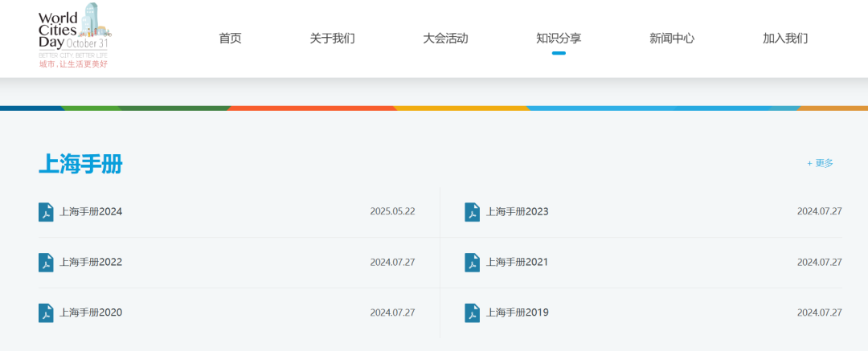Image resolution: width=868 pixels, height=351 pixels.
Task: Open 大会活动 navigation item
Action: [x=445, y=39]
